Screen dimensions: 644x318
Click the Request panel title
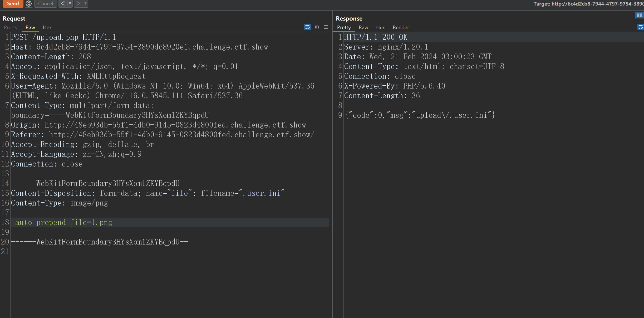coord(14,18)
